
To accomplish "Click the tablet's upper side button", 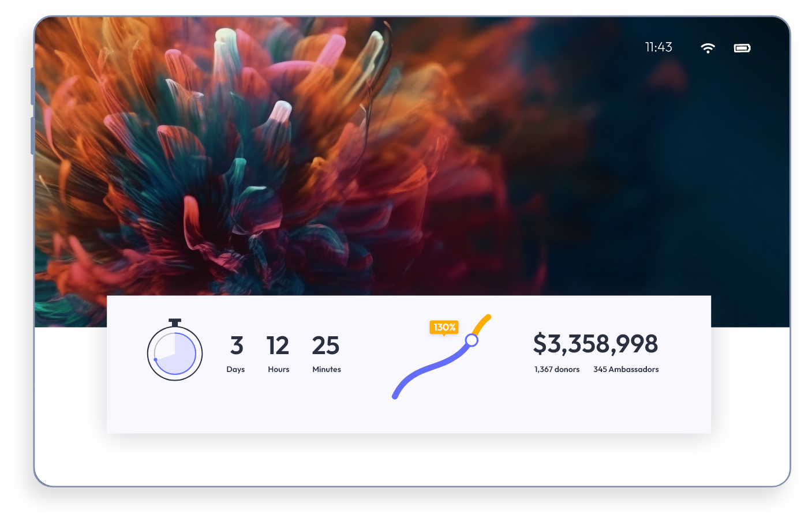I will pyautogui.click(x=33, y=86).
